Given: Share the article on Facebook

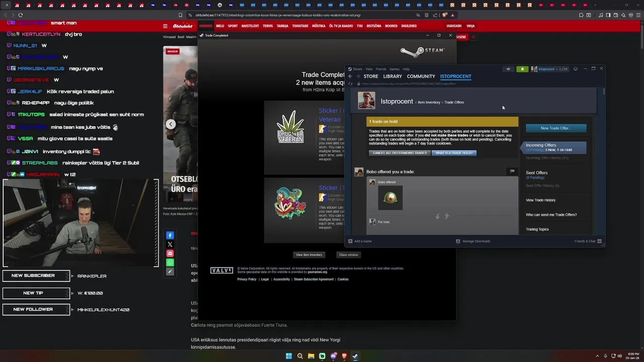Looking at the screenshot, I should 170,235.
